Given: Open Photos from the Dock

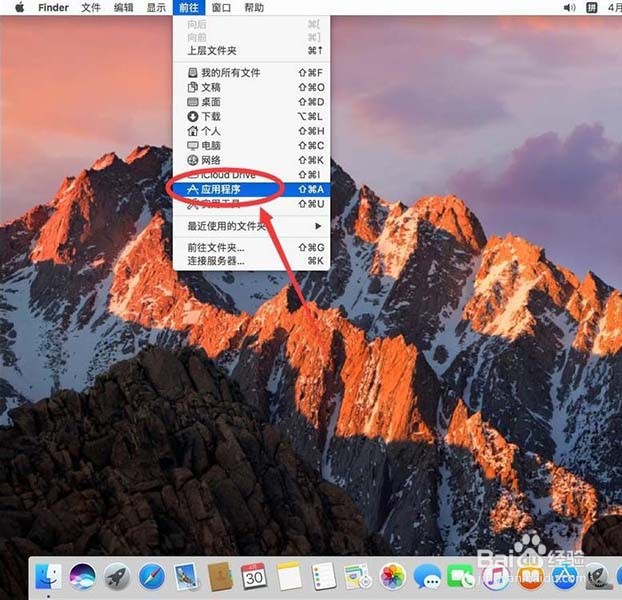Looking at the screenshot, I should click(x=392, y=576).
